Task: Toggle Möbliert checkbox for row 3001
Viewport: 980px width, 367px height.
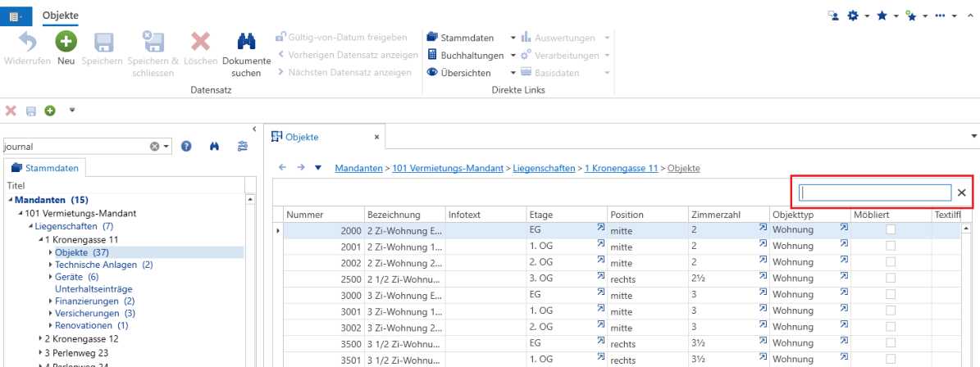Action: click(891, 310)
